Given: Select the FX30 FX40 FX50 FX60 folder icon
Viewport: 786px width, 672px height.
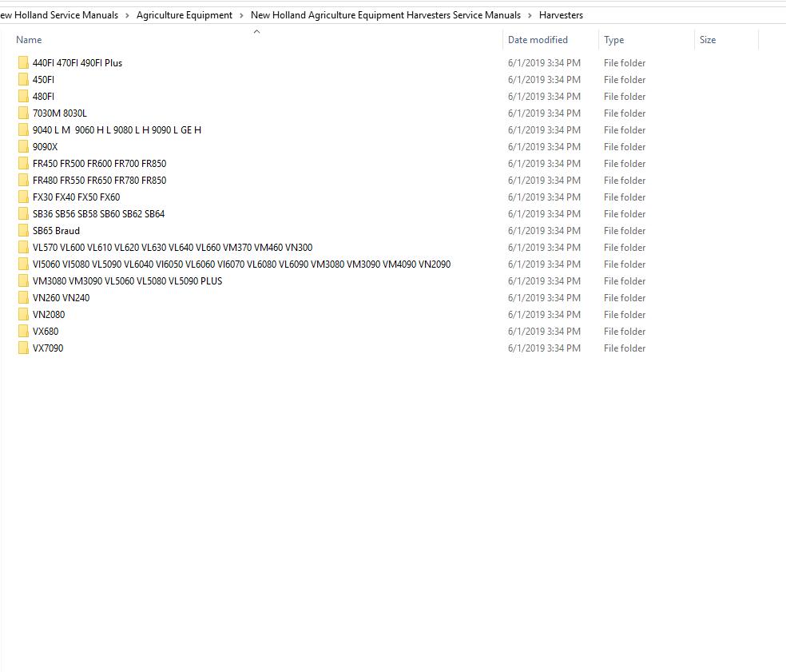Looking at the screenshot, I should (23, 197).
